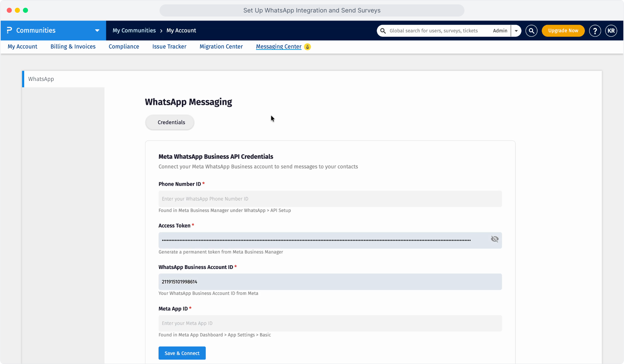624x364 pixels.
Task: Click the round search magnifier button
Action: click(x=531, y=31)
